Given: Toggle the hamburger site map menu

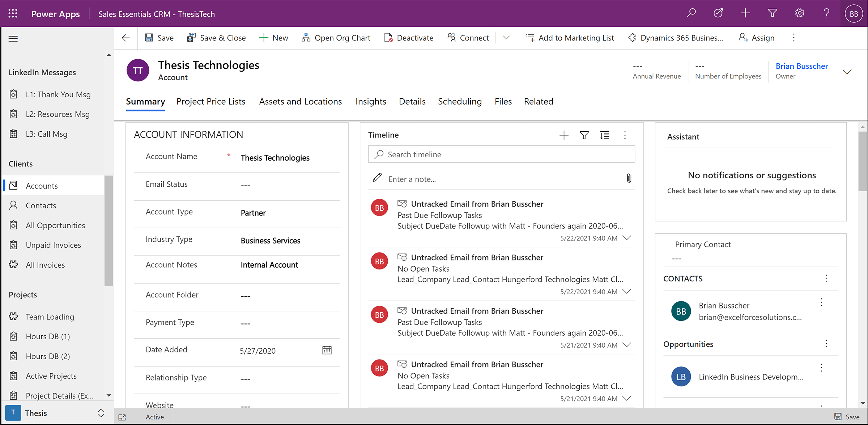Looking at the screenshot, I should pos(13,39).
